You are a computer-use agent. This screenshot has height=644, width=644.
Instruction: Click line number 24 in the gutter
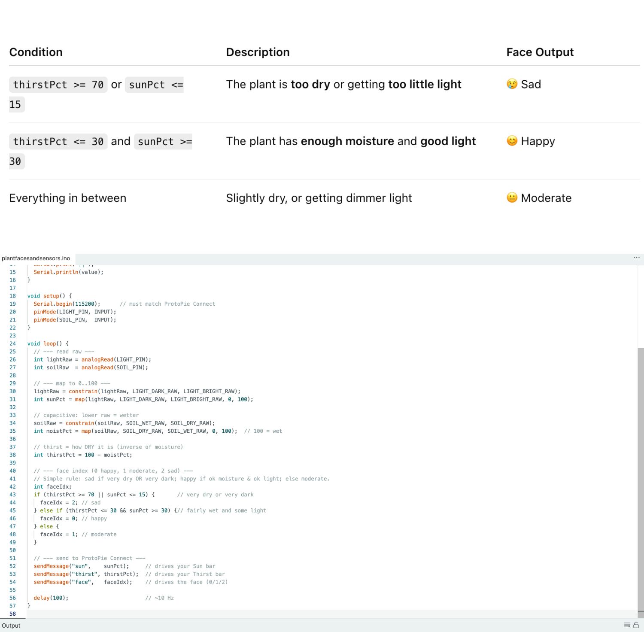(12, 343)
